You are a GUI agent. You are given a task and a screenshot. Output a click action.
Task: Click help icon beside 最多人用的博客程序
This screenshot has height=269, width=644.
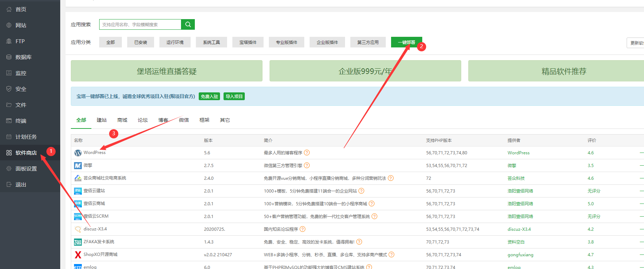tap(307, 153)
